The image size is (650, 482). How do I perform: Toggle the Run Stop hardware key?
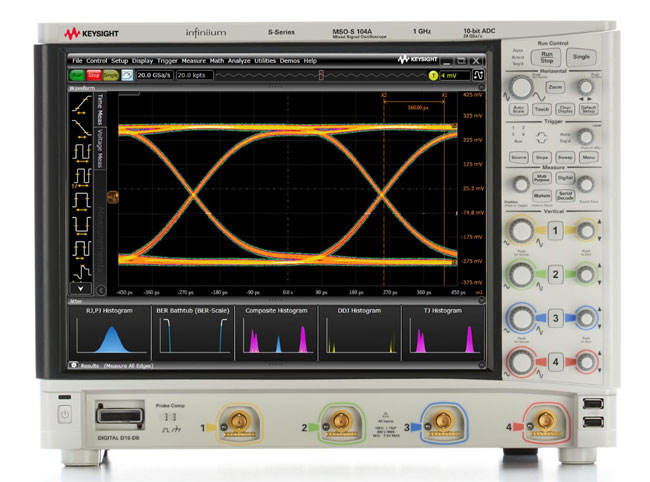[x=547, y=57]
